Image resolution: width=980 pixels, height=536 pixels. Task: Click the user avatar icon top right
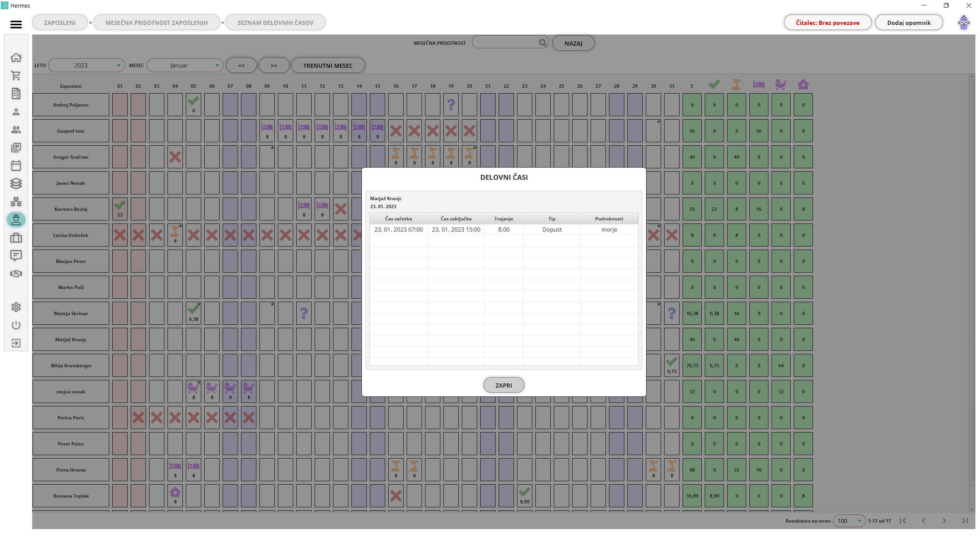click(964, 23)
